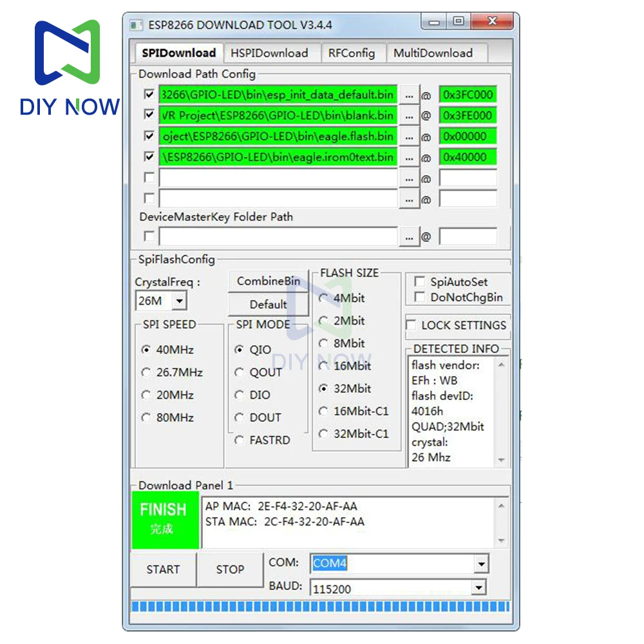Browse for esp_init_data_default.bin file path
This screenshot has height=644, width=644.
click(x=409, y=96)
